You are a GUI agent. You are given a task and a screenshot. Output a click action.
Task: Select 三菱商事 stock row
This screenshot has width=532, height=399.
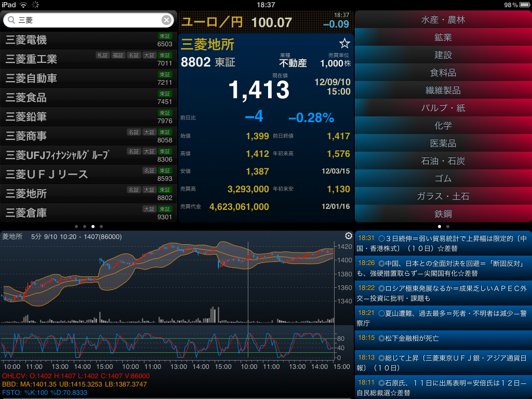(88, 136)
